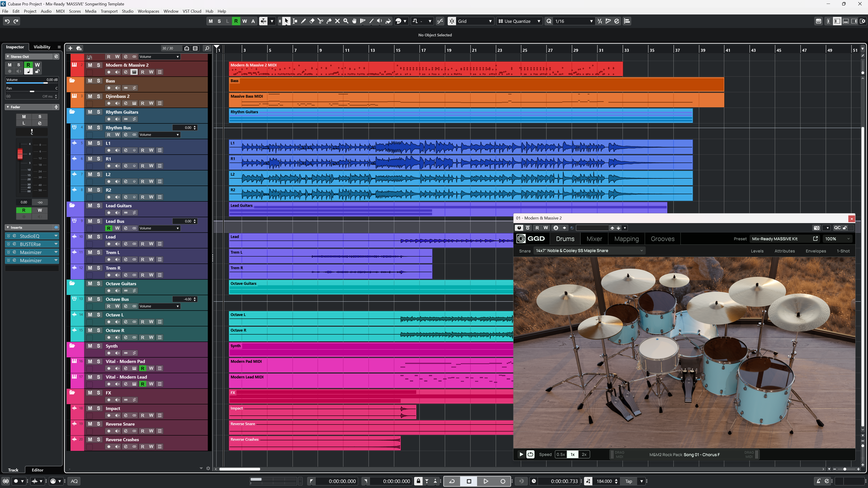868x488 pixels.
Task: Open the track list search magnifier
Action: click(x=207, y=48)
